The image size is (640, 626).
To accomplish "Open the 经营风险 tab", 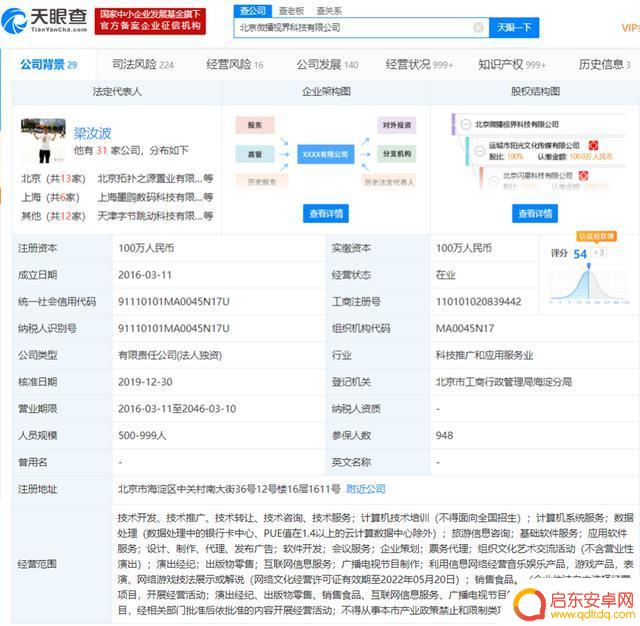I will click(x=235, y=64).
